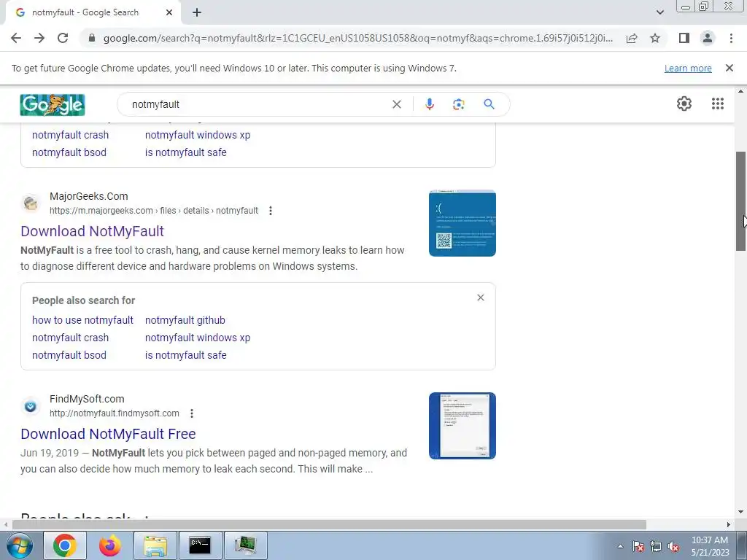Open the Learn more link
The height and width of the screenshot is (560, 747).
click(688, 68)
